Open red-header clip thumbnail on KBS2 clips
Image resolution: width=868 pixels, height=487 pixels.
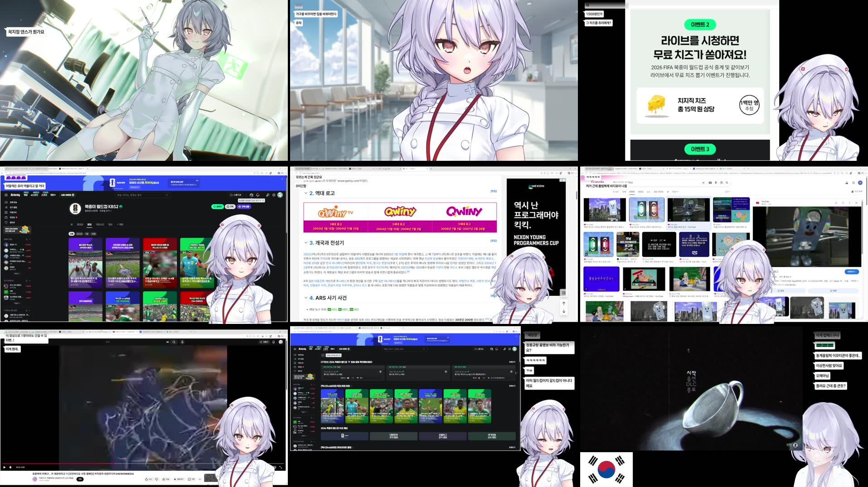click(160, 263)
